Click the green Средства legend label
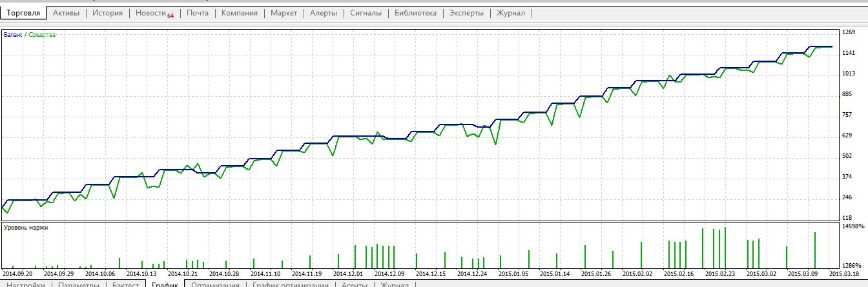 pos(41,35)
